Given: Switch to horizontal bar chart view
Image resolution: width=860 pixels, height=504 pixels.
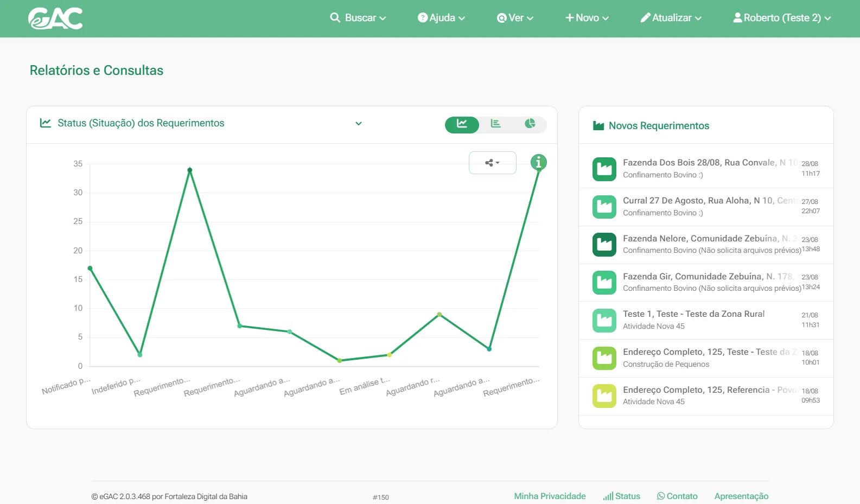Looking at the screenshot, I should click(x=496, y=124).
